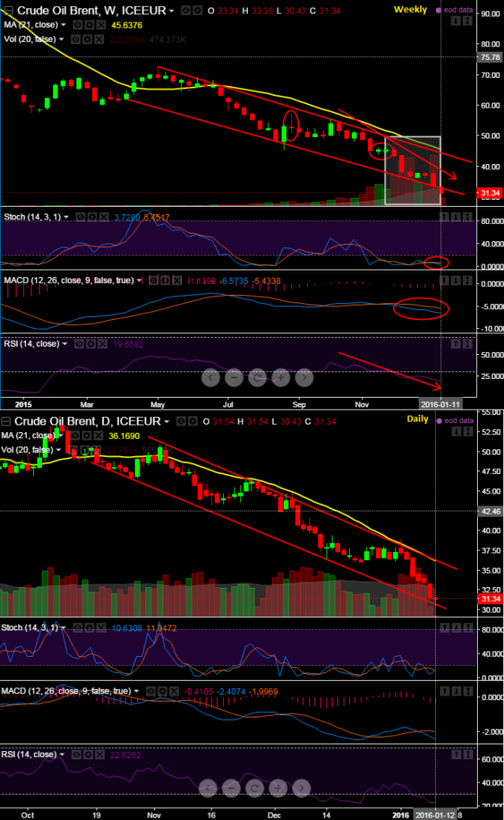Expand daily Crude Oil Brent, D, ICEEUR dropdown

pos(167,422)
